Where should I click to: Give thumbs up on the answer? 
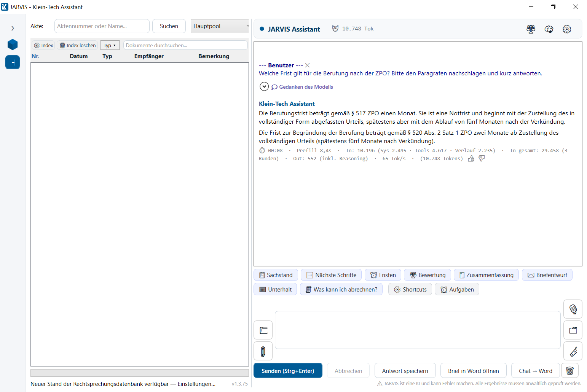pos(471,159)
